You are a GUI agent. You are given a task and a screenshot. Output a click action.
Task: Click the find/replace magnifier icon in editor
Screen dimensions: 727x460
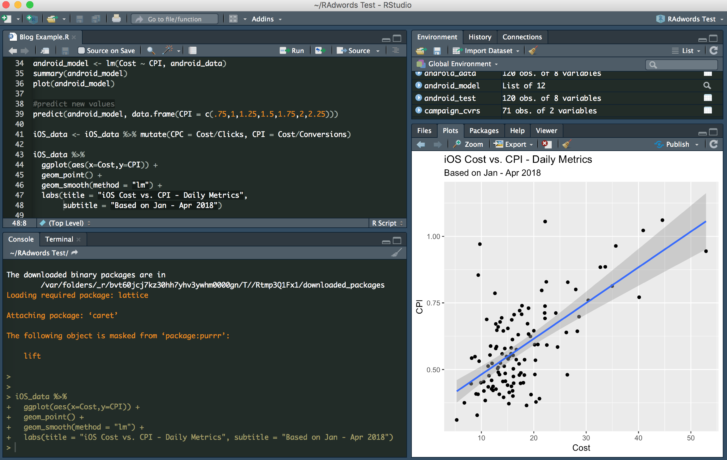click(x=151, y=50)
